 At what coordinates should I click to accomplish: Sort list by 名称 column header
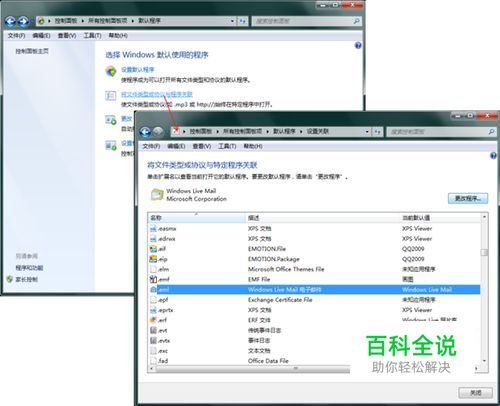[196, 218]
